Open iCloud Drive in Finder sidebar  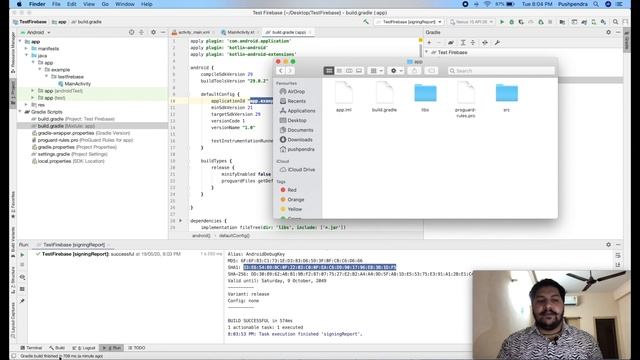(x=298, y=169)
